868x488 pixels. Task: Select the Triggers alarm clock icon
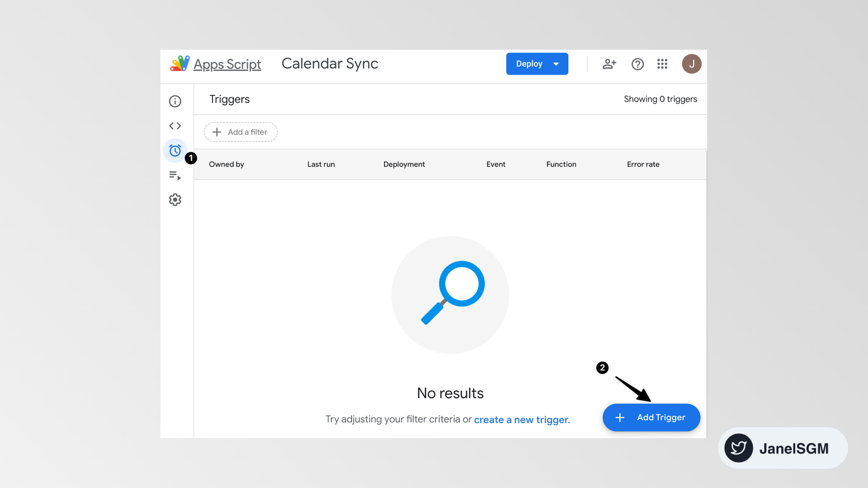175,151
